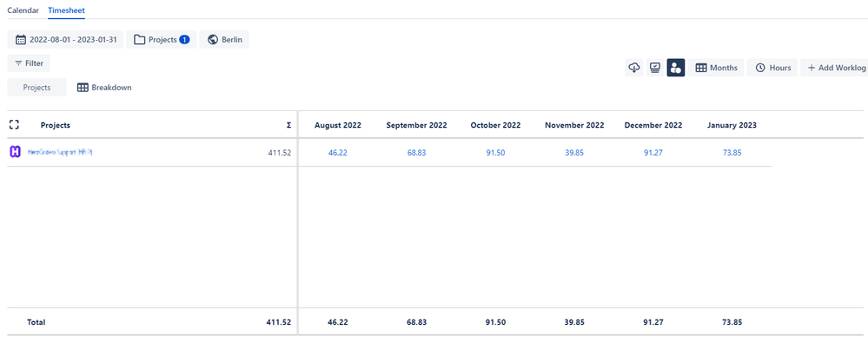This screenshot has height=343, width=868.
Task: Toggle the group-by users icon button
Action: (x=676, y=68)
